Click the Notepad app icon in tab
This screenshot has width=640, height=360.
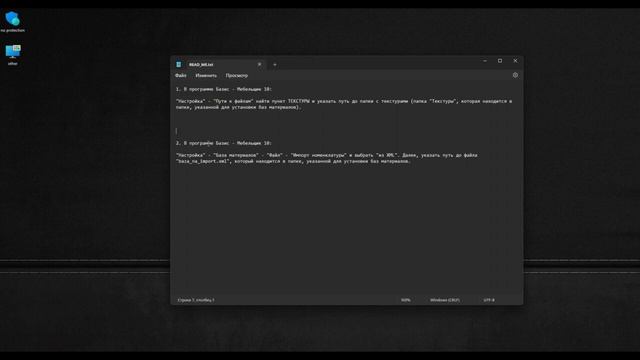coord(179,64)
